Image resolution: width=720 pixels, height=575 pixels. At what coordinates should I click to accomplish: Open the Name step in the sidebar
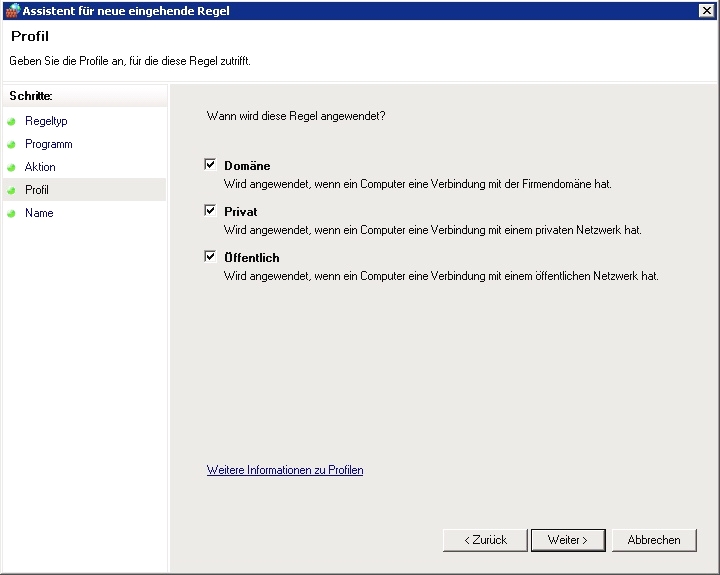pos(39,213)
